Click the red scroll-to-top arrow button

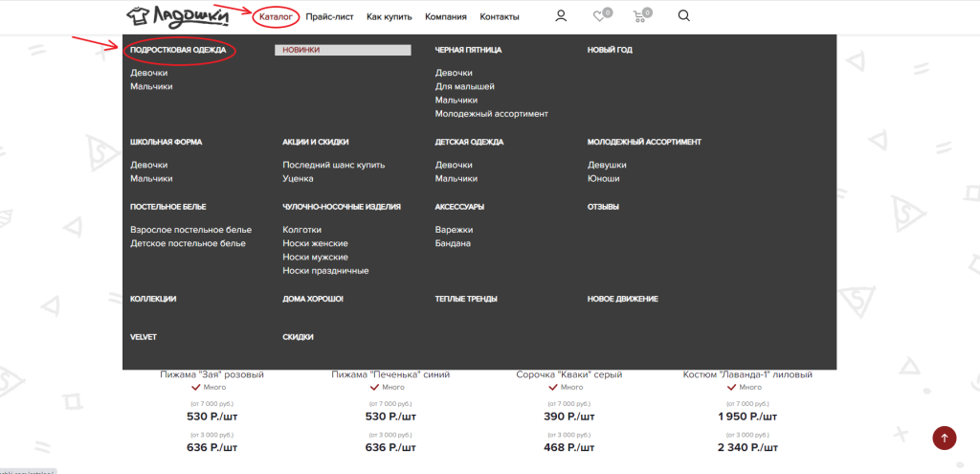click(x=945, y=438)
